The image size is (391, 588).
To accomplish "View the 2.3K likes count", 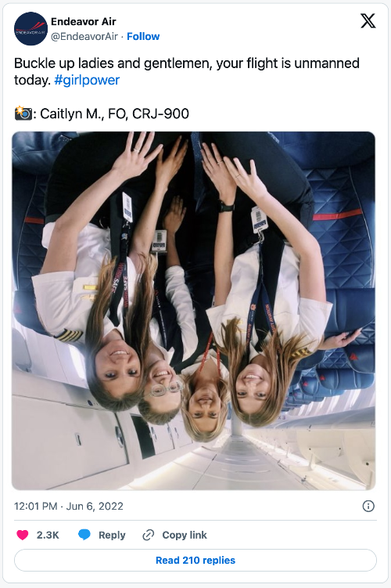I will [x=48, y=535].
